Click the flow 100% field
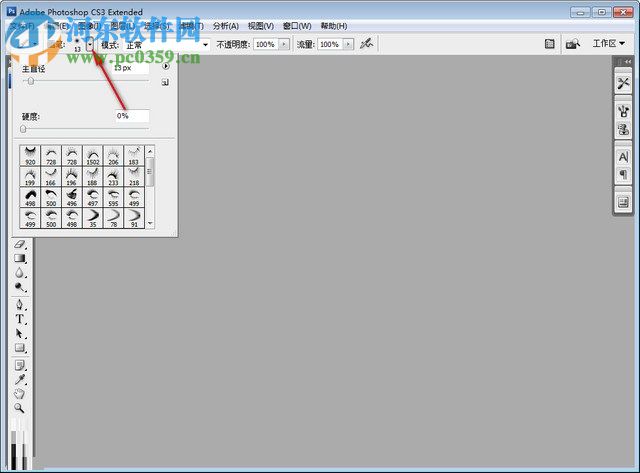This screenshot has width=640, height=473. 330,44
